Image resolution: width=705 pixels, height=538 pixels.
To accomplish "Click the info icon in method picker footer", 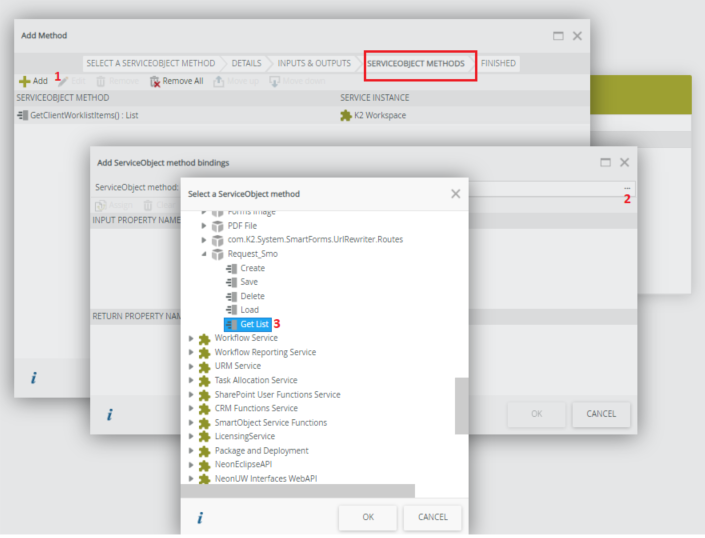I will (x=200, y=518).
